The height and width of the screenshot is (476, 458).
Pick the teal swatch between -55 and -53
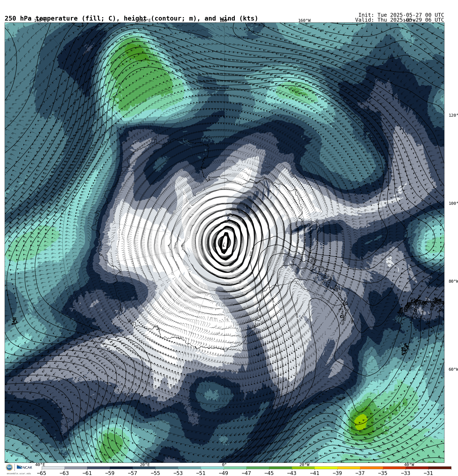tap(167, 468)
